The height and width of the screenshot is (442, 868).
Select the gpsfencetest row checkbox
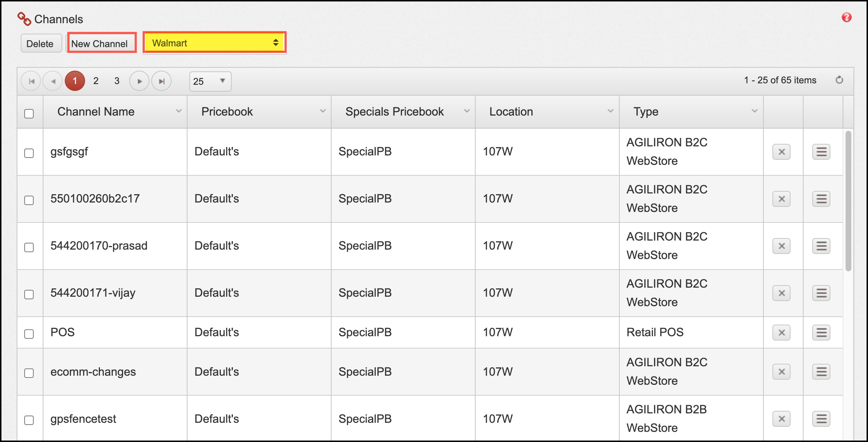(29, 420)
